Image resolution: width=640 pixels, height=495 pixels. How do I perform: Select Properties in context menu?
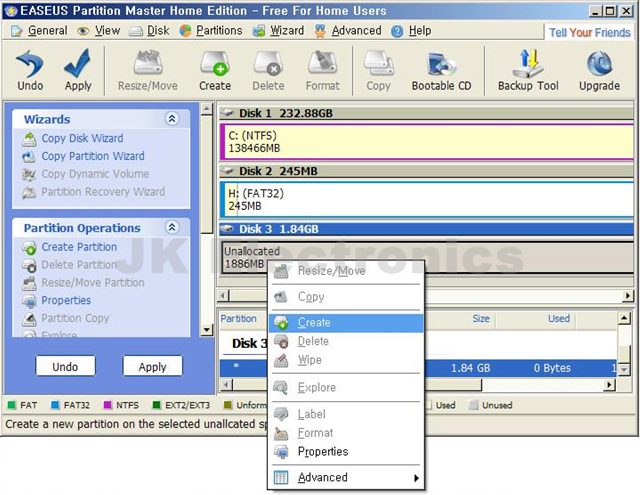[x=346, y=452]
